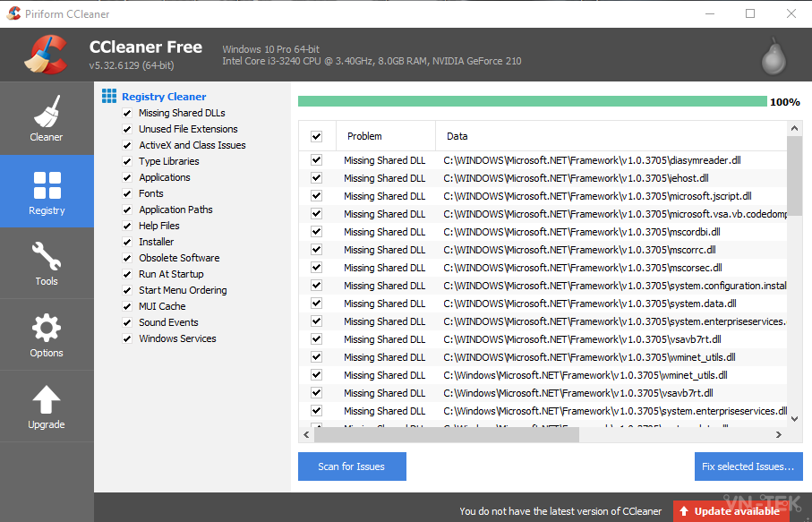This screenshot has width=812, height=522.
Task: Uncheck Windows Services checkbox
Action: (x=127, y=338)
